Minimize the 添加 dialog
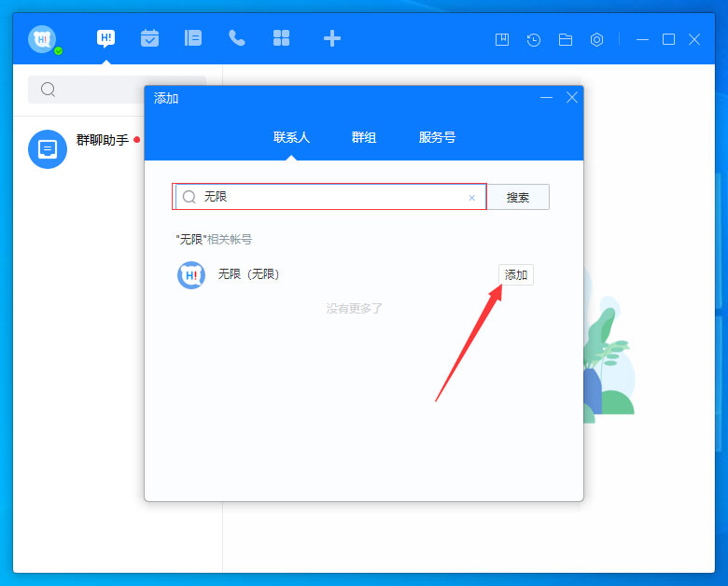The width and height of the screenshot is (728, 586). (546, 98)
